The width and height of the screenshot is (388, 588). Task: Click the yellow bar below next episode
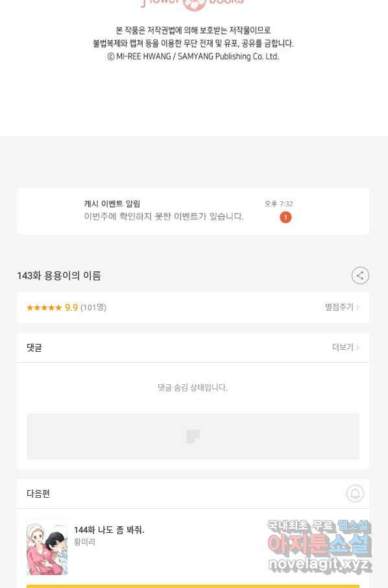point(193,586)
